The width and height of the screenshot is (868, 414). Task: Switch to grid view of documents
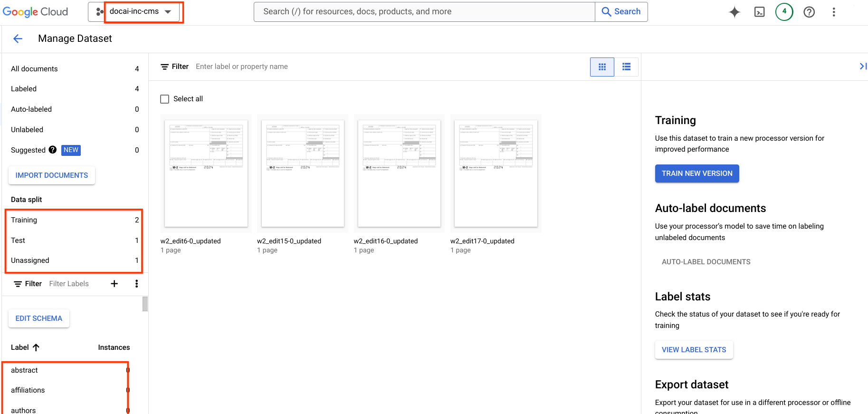[602, 67]
